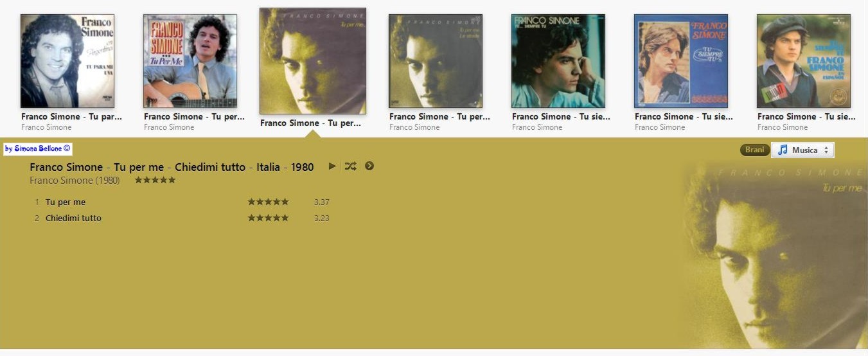
Task: Open the album cover with guitar player
Action: click(x=190, y=61)
